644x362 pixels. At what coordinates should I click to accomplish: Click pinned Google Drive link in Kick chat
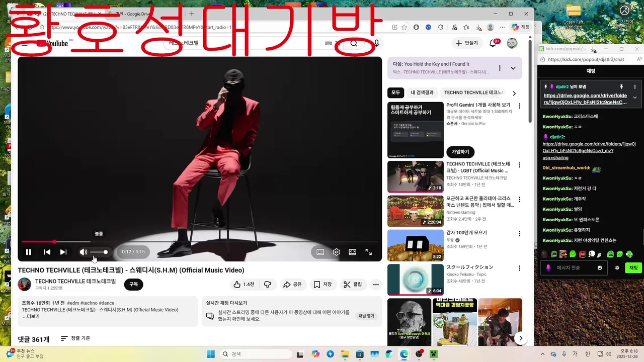pyautogui.click(x=586, y=99)
